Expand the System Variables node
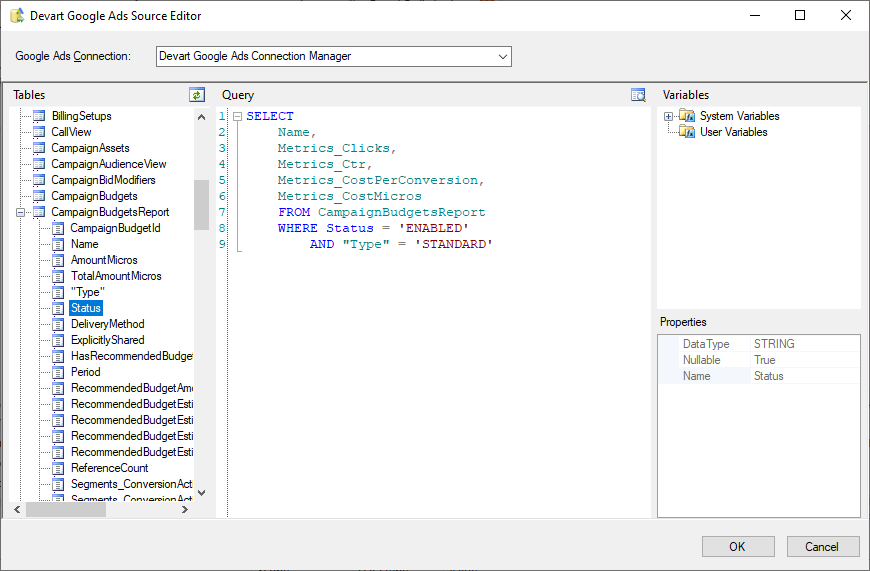The width and height of the screenshot is (870, 571). 668,116
